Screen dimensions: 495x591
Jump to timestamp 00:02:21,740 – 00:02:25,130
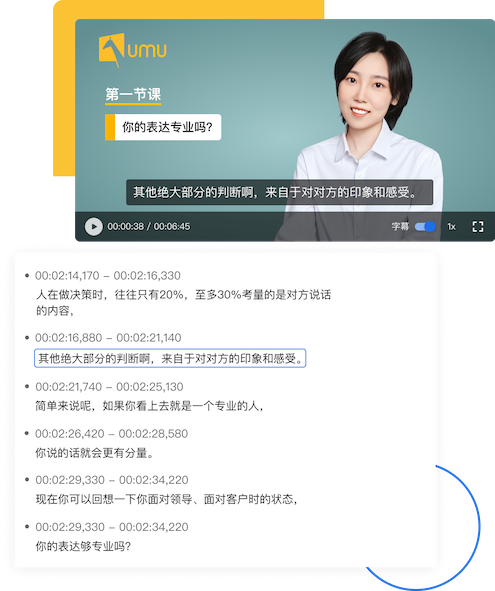[x=109, y=387]
